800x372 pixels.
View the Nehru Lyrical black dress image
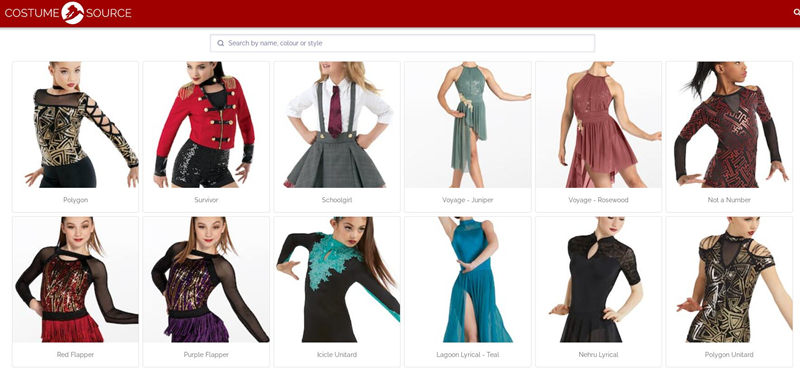pyautogui.click(x=598, y=280)
